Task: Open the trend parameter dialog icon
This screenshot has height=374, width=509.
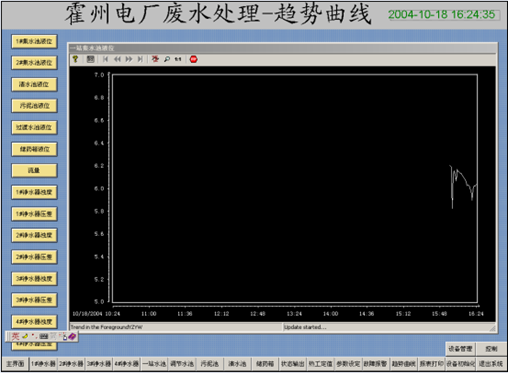Action: [x=90, y=59]
